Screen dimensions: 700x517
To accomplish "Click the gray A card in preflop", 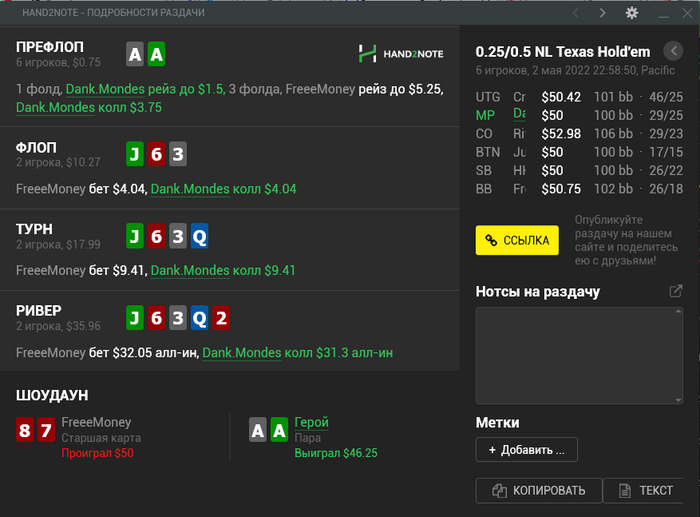I will coord(135,54).
